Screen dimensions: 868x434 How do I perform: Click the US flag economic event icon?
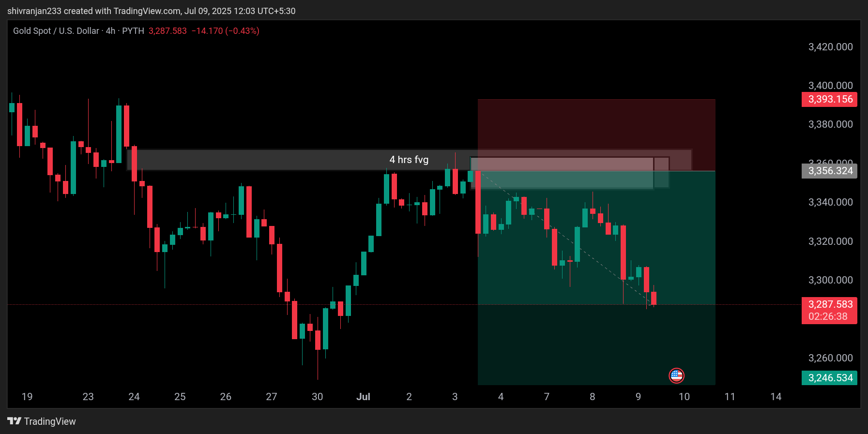[676, 375]
